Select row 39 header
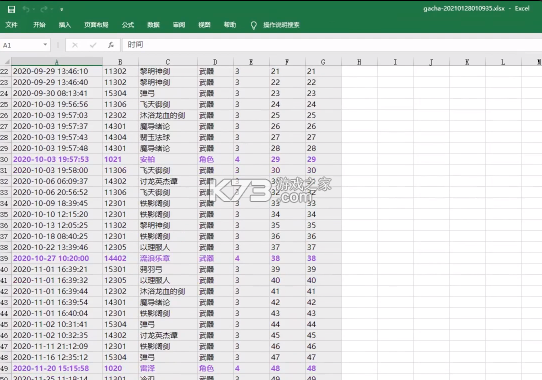Screen dimensions: 542x380 coord(5,258)
